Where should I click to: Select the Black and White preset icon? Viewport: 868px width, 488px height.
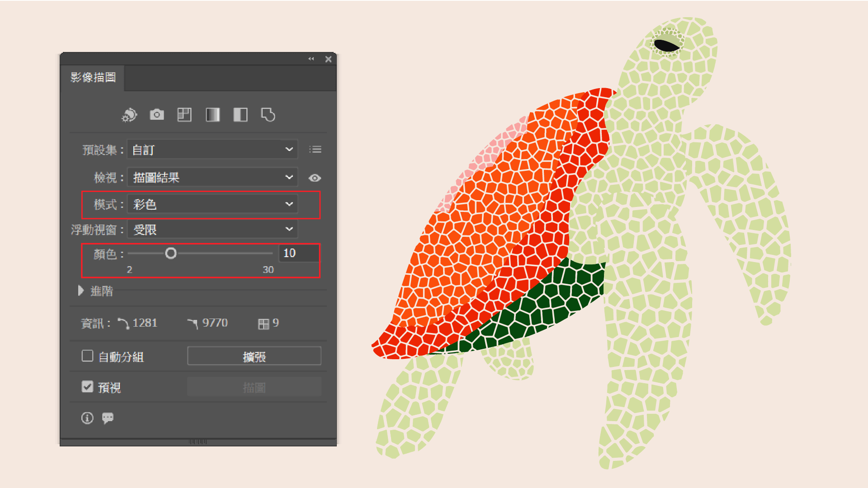click(x=241, y=115)
